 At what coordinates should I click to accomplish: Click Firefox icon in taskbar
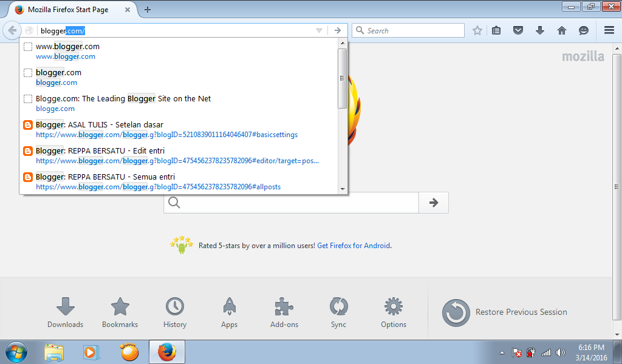pos(167,352)
